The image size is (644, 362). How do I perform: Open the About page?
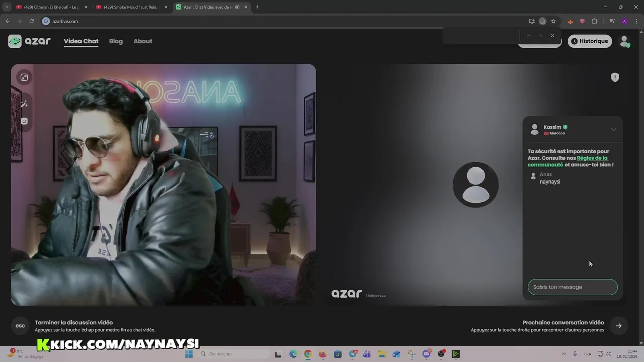coord(143,41)
